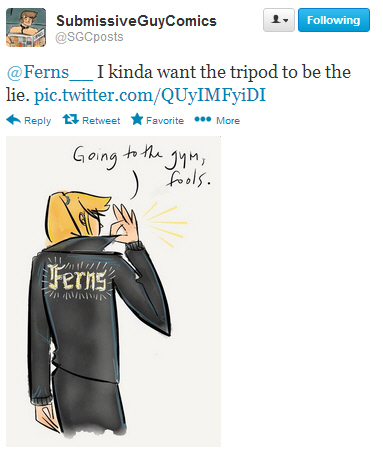Click the @SGCposts handle
383x453 pixels.
click(89, 37)
